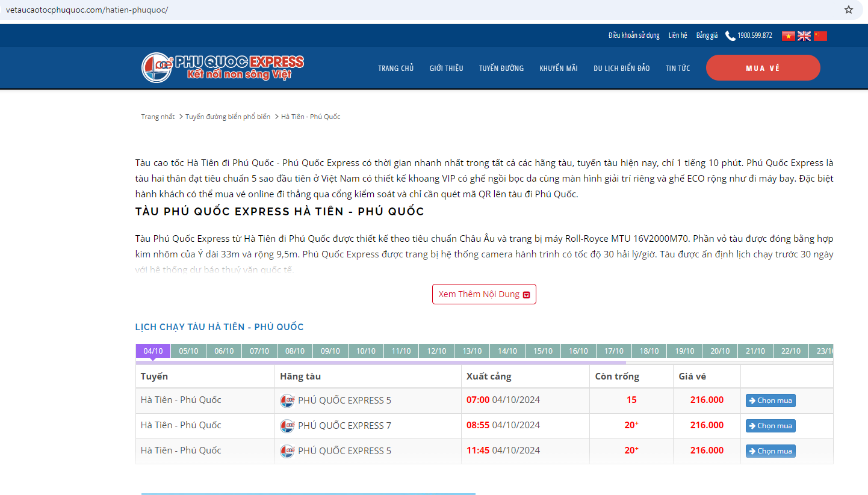
Task: Select the 16/10 date tab
Action: [x=579, y=351]
